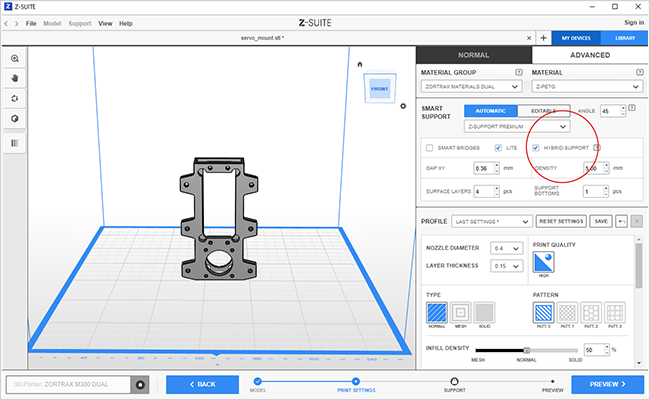Click Sign in link
This screenshot has height=400, width=650.
634,22
